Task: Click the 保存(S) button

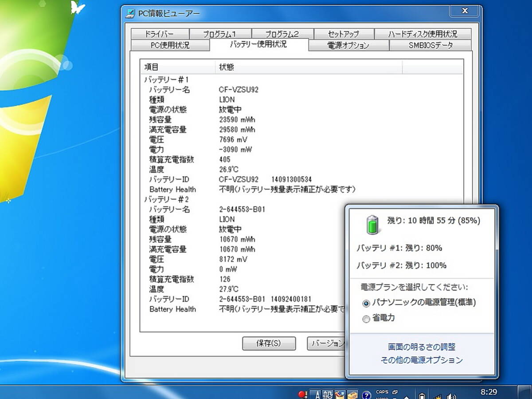Action: pos(269,344)
